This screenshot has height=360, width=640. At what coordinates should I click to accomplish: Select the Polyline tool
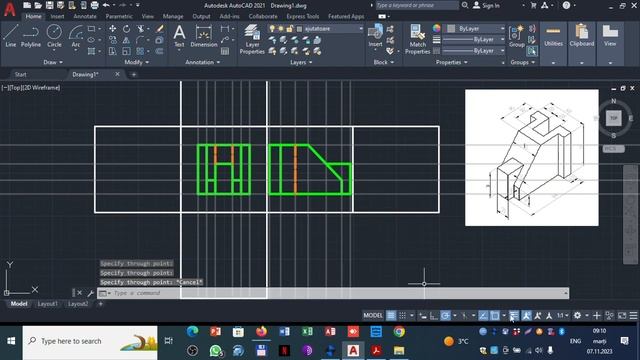tap(31, 36)
